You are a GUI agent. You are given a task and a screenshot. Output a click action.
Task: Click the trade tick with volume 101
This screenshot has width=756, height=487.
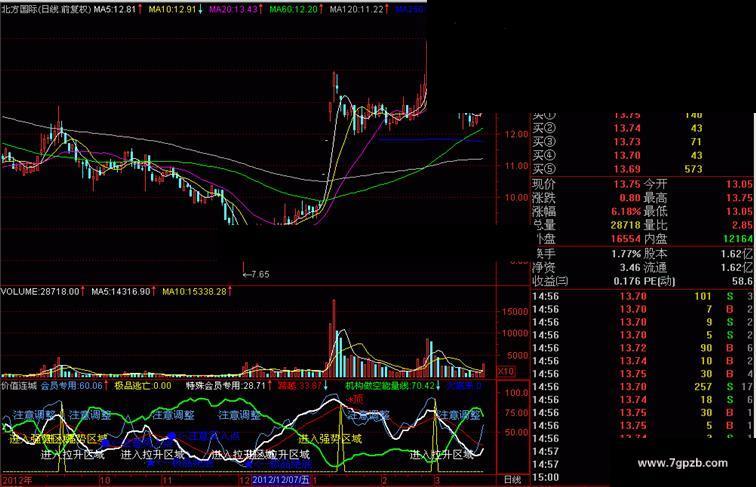[642, 296]
